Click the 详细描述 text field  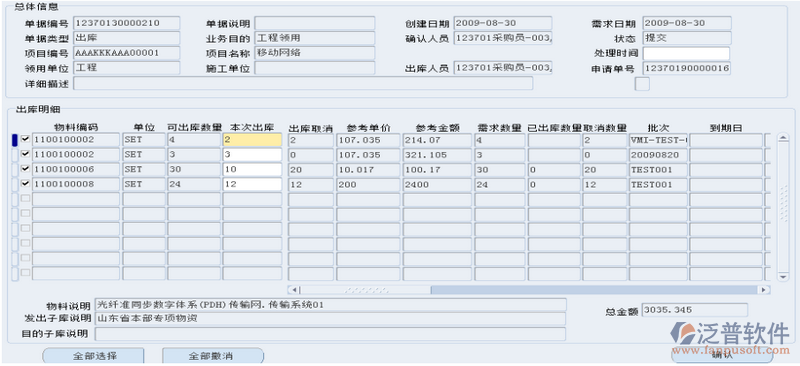point(303,83)
